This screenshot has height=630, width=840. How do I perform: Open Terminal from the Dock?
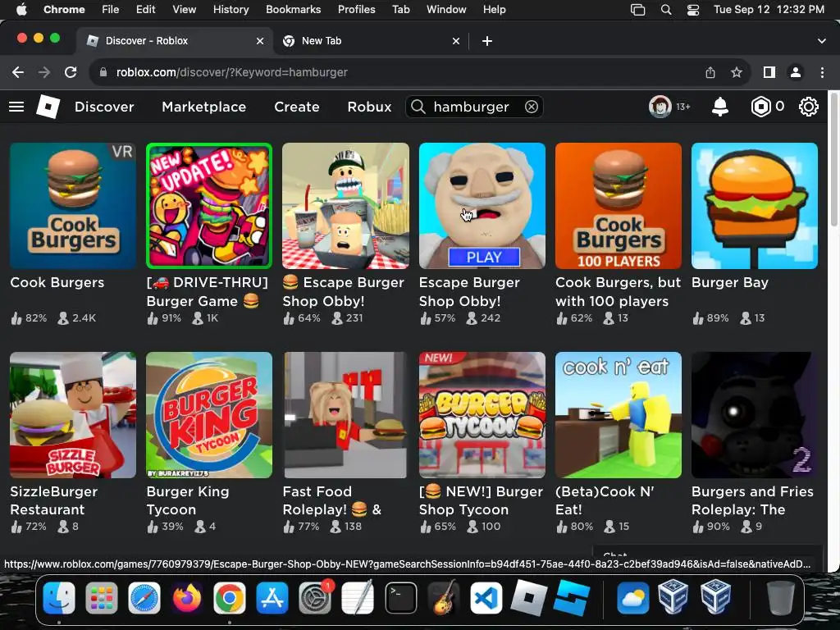(400, 598)
